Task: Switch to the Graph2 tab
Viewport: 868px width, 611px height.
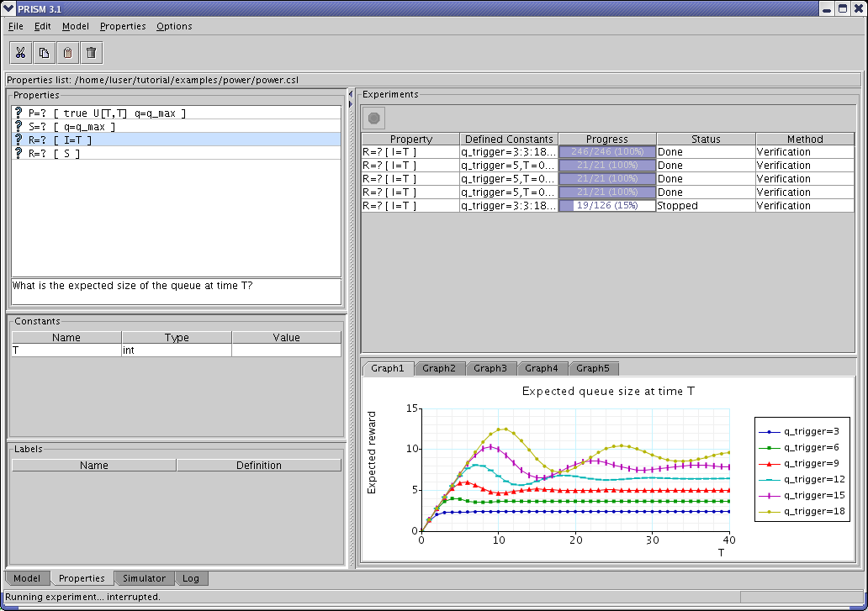Action: (x=439, y=368)
